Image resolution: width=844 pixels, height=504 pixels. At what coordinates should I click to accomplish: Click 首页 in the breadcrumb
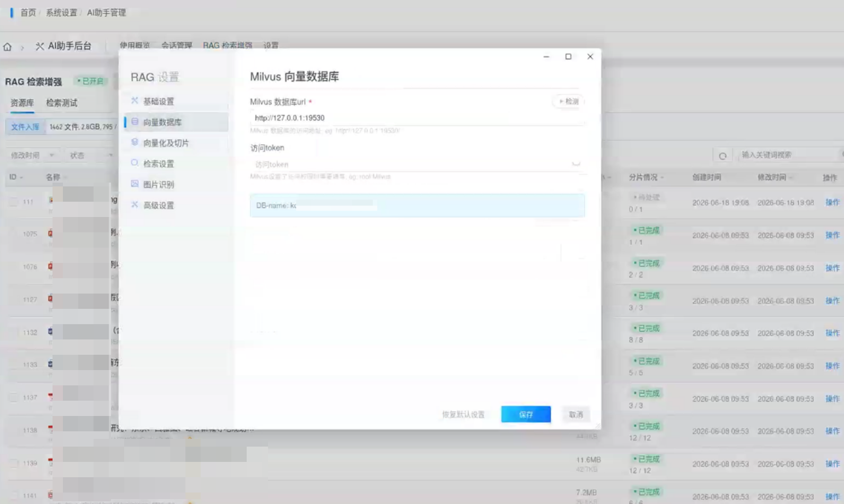[28, 13]
